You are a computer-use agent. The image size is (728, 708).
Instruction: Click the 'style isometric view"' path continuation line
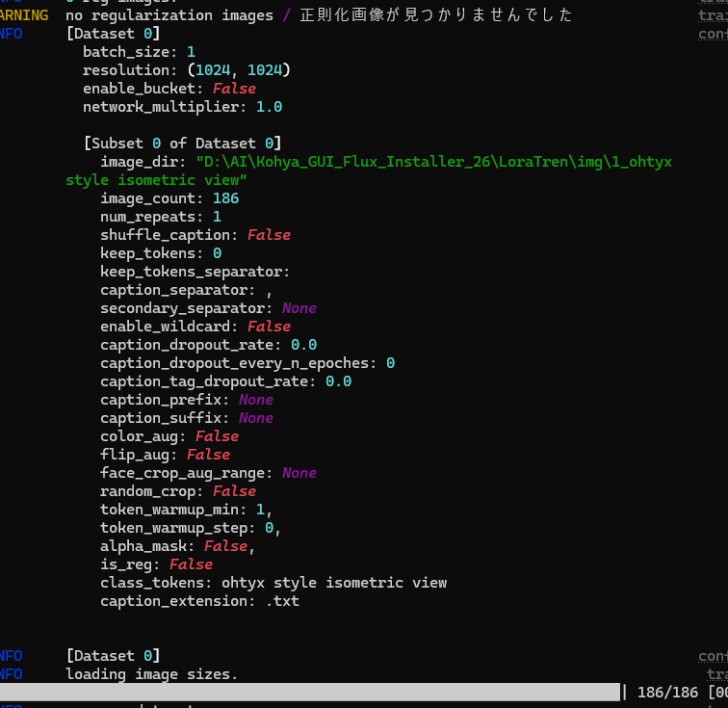click(x=156, y=180)
